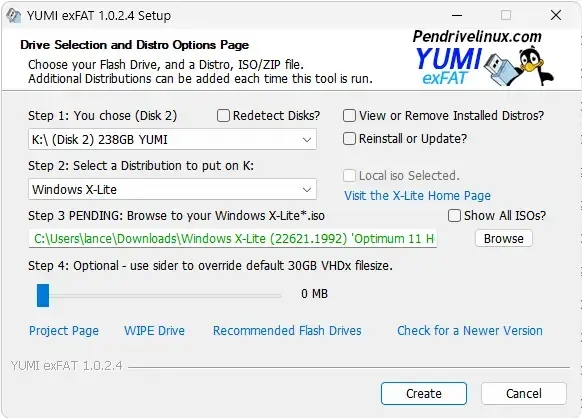Expand the Windows X-Lite distribution dropdown
The height and width of the screenshot is (418, 582).
(x=172, y=189)
